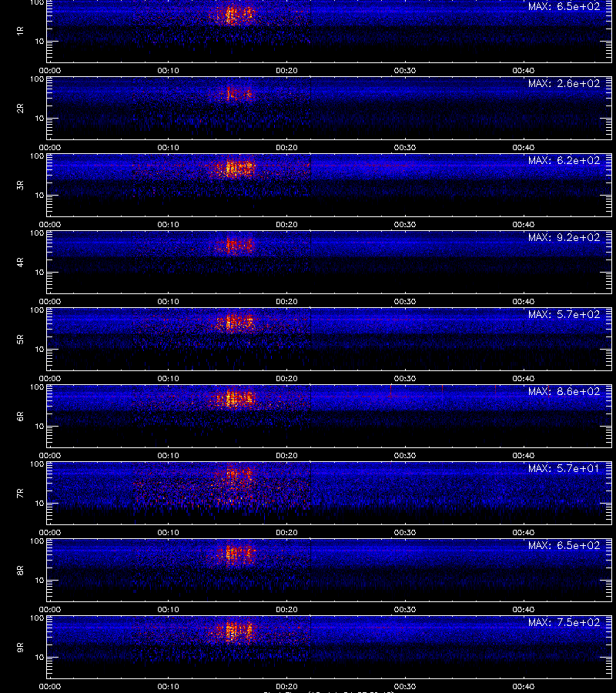616x693 pixels.
Task: Select the MAX: 8.6e+02 value
Action: point(564,391)
